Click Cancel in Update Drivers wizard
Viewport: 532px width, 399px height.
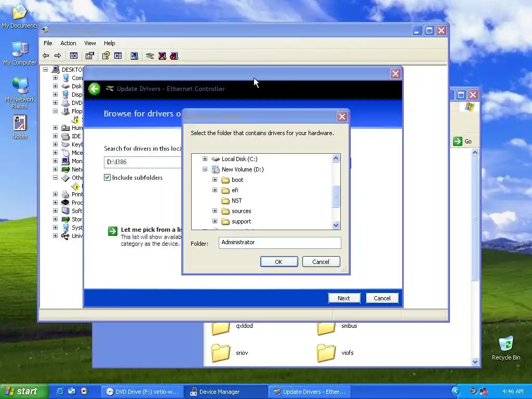click(x=382, y=298)
